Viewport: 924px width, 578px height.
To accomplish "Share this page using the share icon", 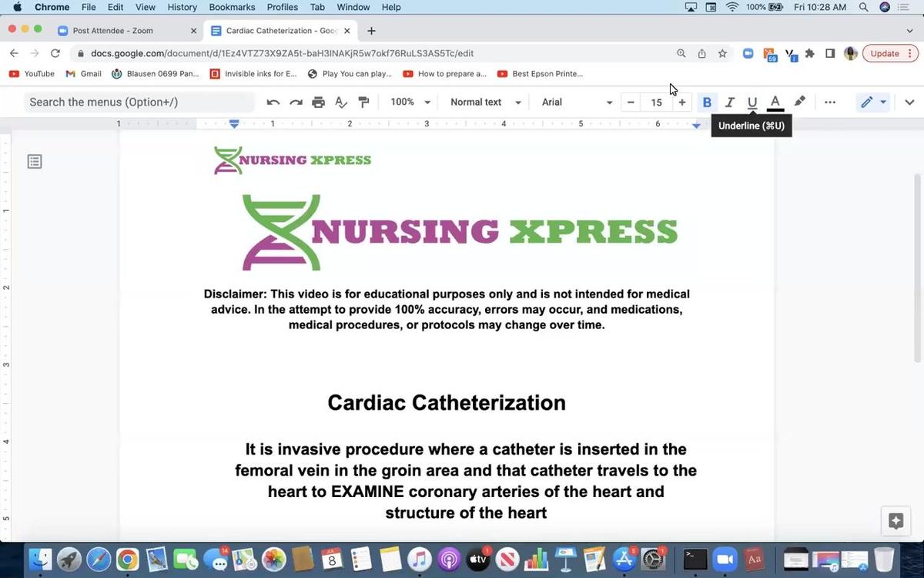I will 701,53.
